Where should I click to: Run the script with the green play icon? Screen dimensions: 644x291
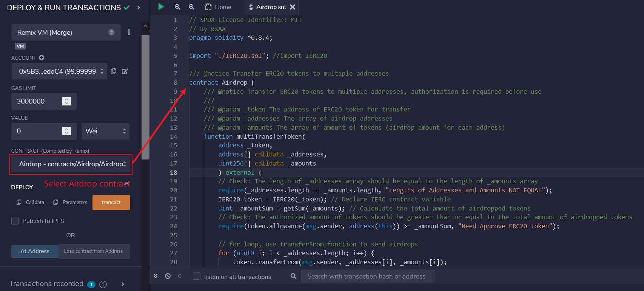point(161,7)
